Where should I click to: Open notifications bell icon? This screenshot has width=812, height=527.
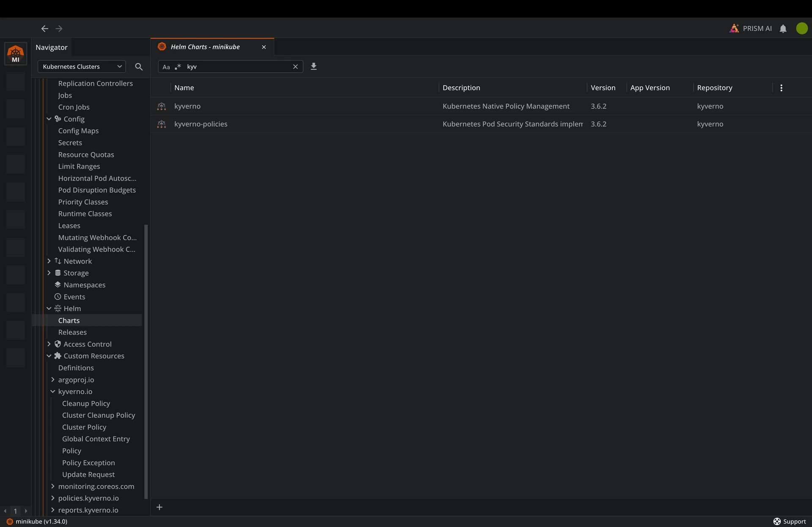click(x=783, y=29)
